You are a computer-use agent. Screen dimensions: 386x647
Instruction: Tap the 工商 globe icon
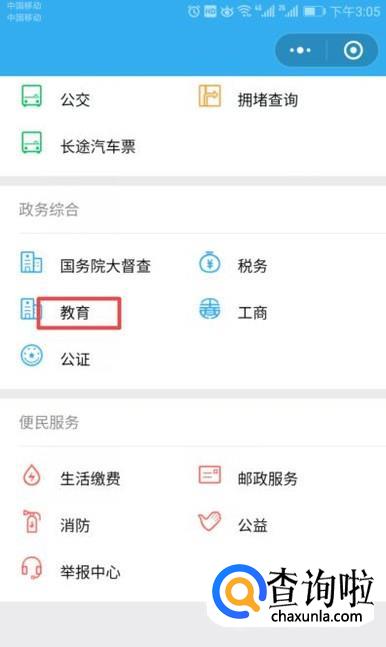210,309
